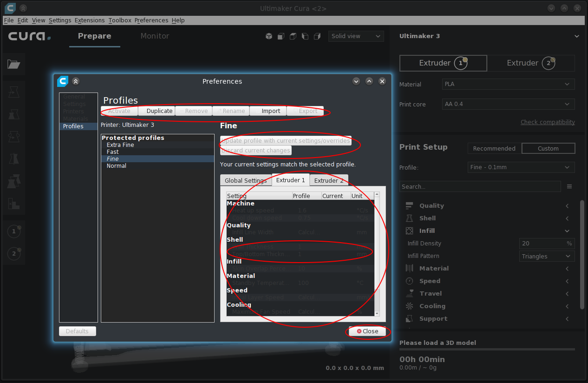Click the Material category icon
The height and width of the screenshot is (383, 588).
click(409, 268)
